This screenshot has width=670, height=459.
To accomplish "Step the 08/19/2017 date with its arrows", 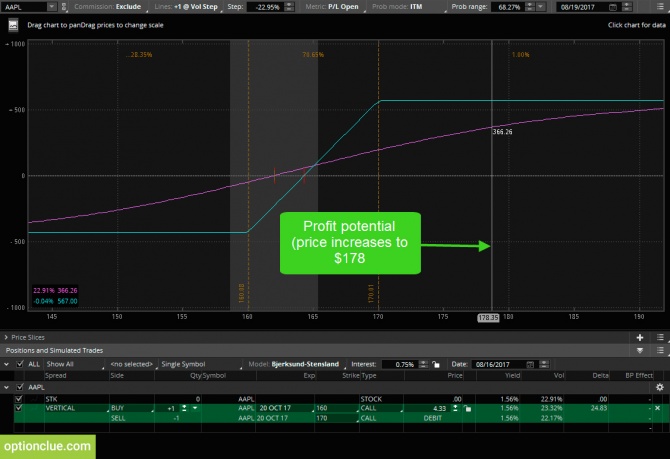I will (x=627, y=7).
